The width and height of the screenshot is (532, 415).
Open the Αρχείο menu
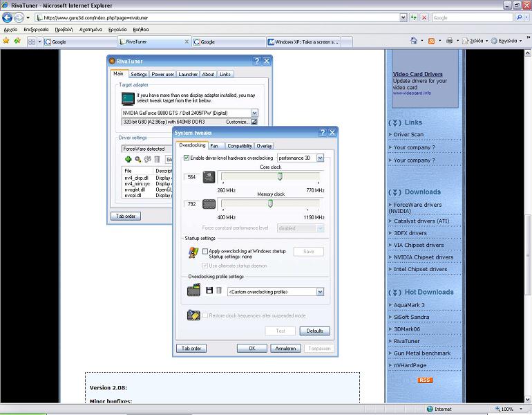coord(10,30)
